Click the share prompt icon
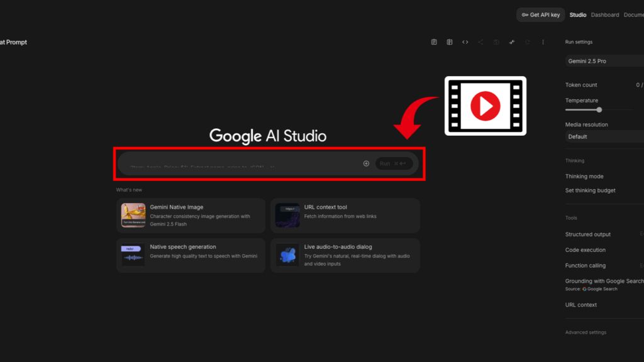Image resolution: width=644 pixels, height=362 pixels. click(480, 41)
